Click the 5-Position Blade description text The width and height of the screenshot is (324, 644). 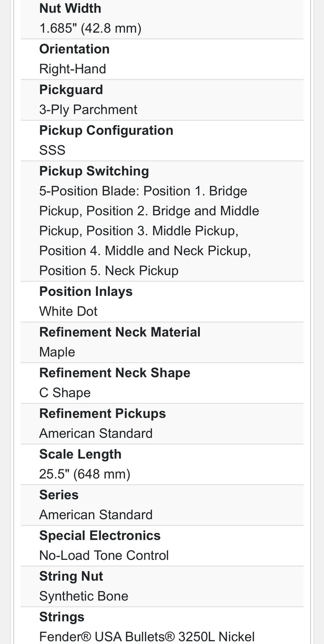coord(149,231)
